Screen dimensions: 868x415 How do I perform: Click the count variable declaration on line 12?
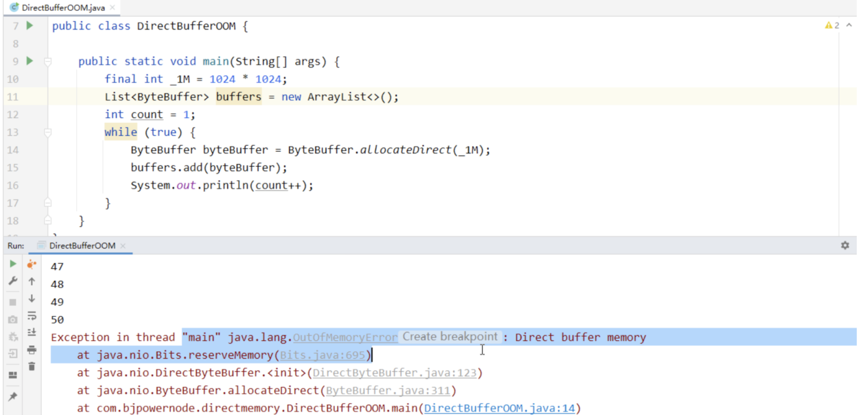click(147, 114)
